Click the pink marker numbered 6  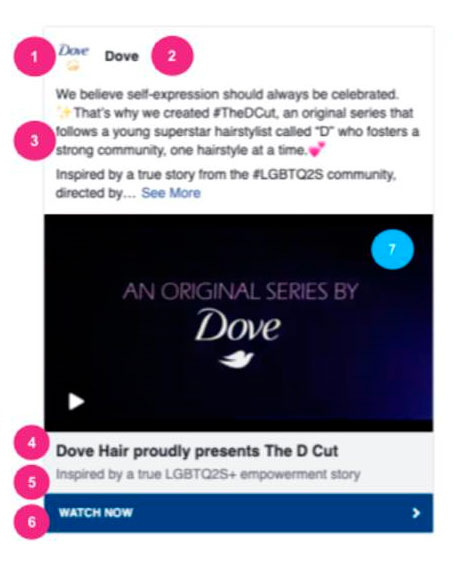pos(31,521)
